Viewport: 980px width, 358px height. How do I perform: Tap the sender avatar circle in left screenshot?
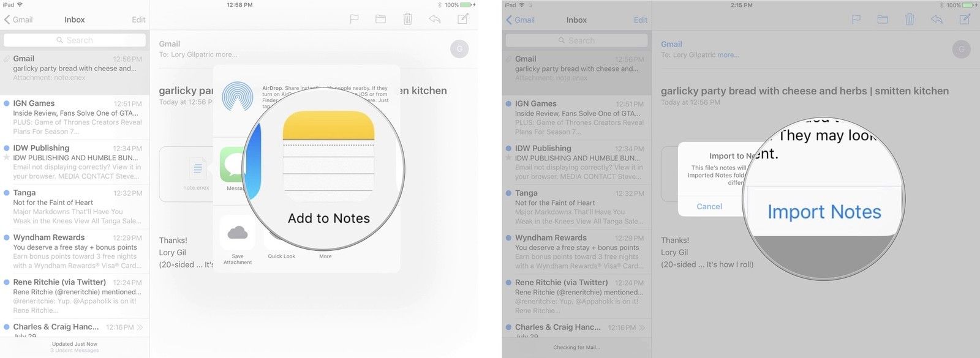point(459,48)
